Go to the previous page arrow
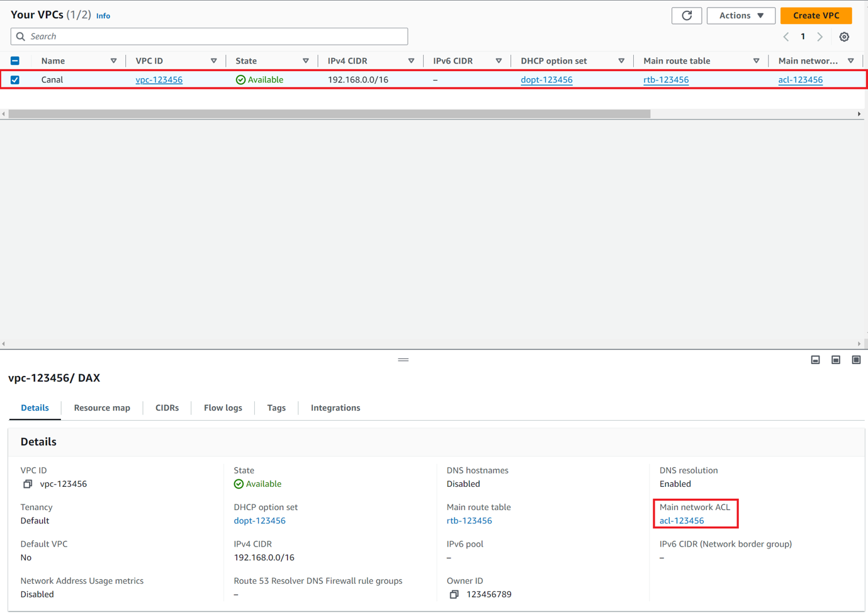This screenshot has width=868, height=614. point(786,37)
